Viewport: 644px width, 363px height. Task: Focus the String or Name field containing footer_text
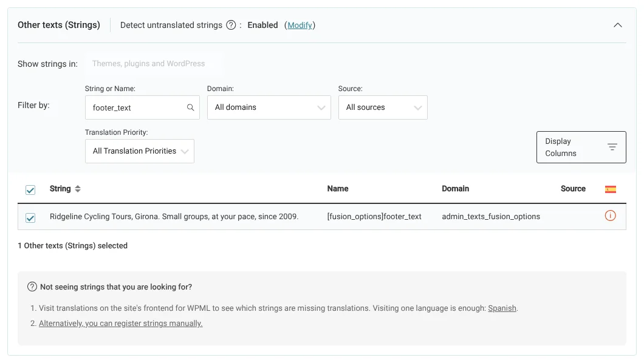point(142,107)
